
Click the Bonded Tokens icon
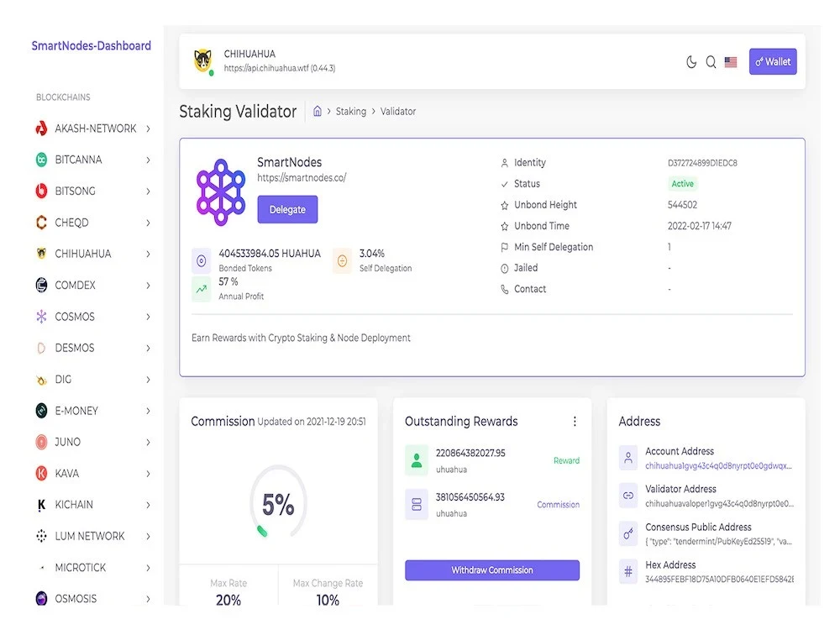[x=202, y=261]
